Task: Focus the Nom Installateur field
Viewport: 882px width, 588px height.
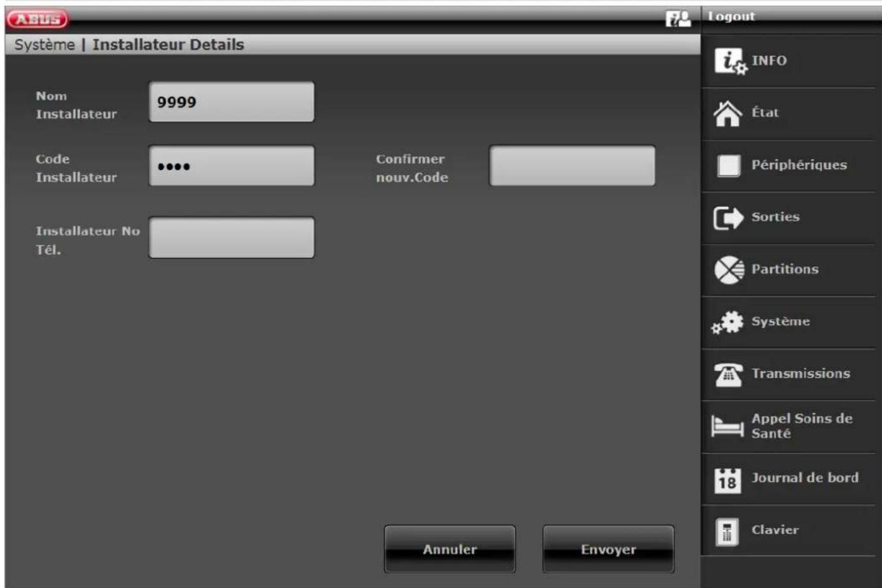Action: coord(231,102)
